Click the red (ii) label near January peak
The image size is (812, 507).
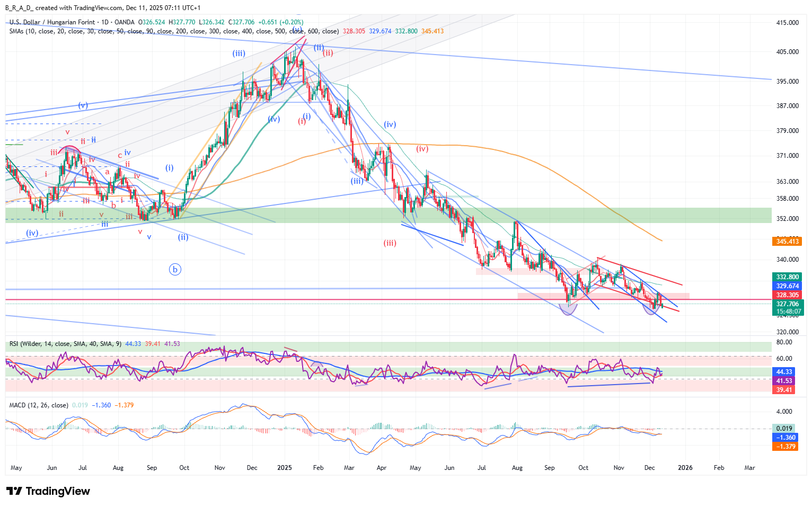tap(328, 53)
